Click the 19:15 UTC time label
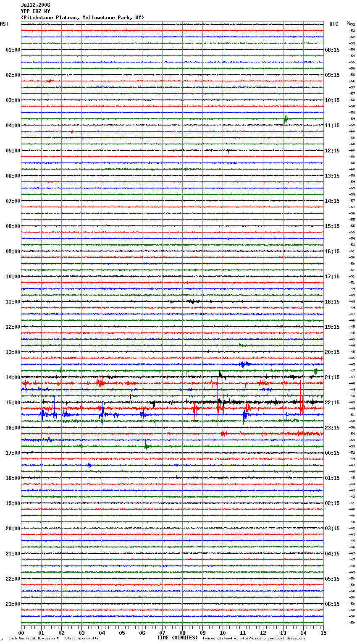Screen dimensions: 357x644 pos(332,327)
